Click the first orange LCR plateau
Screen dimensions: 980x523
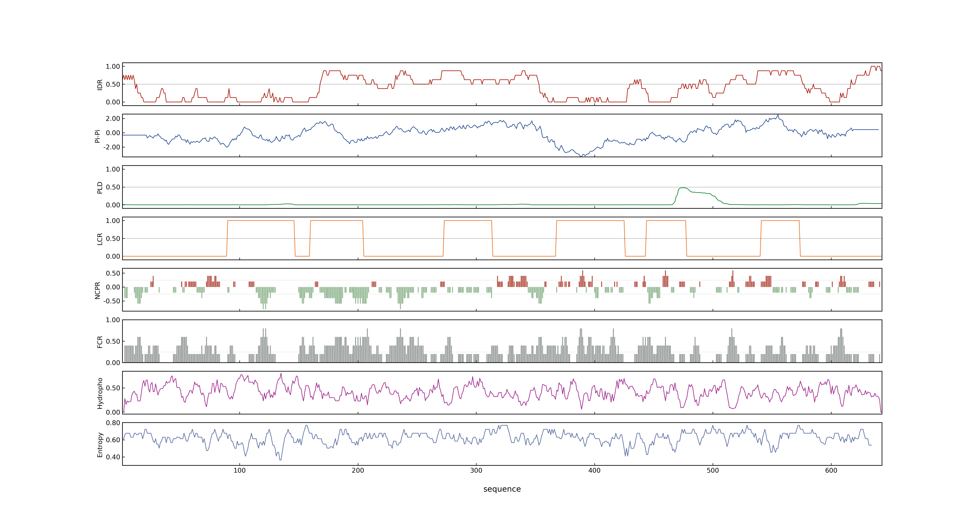[x=261, y=221]
